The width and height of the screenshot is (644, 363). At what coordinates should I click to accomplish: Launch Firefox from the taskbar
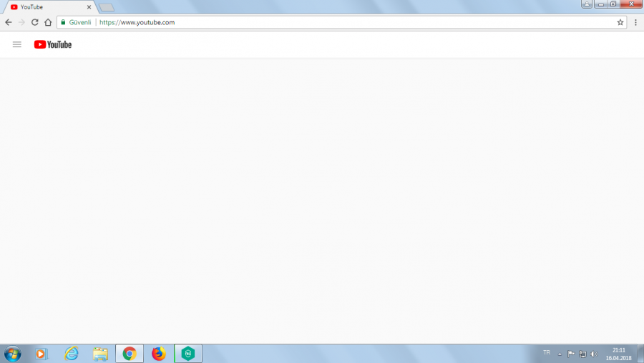(159, 354)
